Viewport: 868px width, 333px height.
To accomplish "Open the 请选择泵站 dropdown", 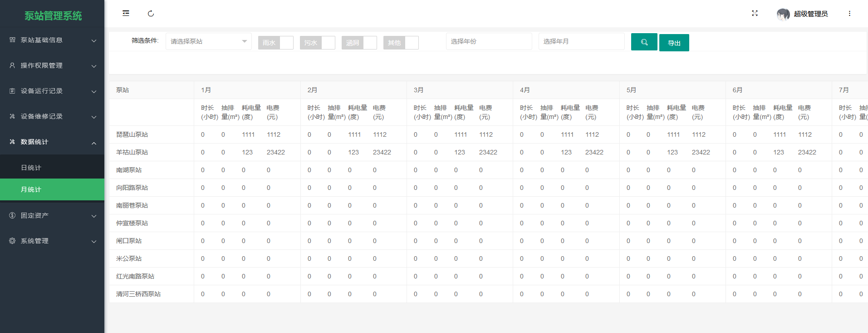I will click(209, 41).
